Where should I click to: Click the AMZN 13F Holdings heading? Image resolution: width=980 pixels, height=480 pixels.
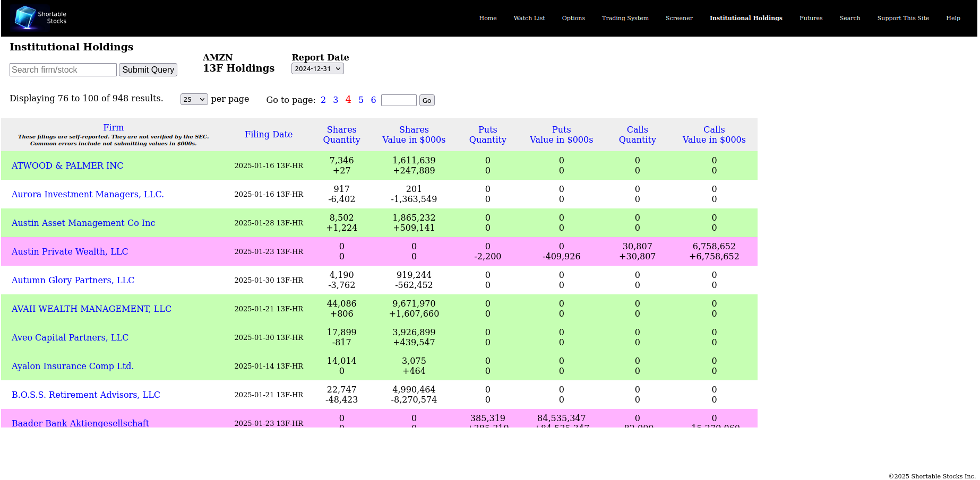[239, 63]
